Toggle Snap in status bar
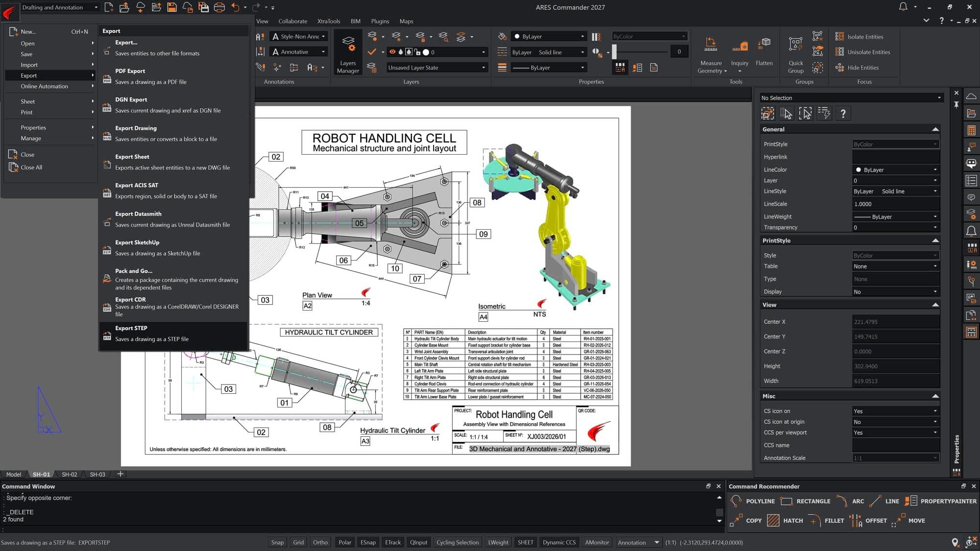Image resolution: width=980 pixels, height=551 pixels. 277,542
